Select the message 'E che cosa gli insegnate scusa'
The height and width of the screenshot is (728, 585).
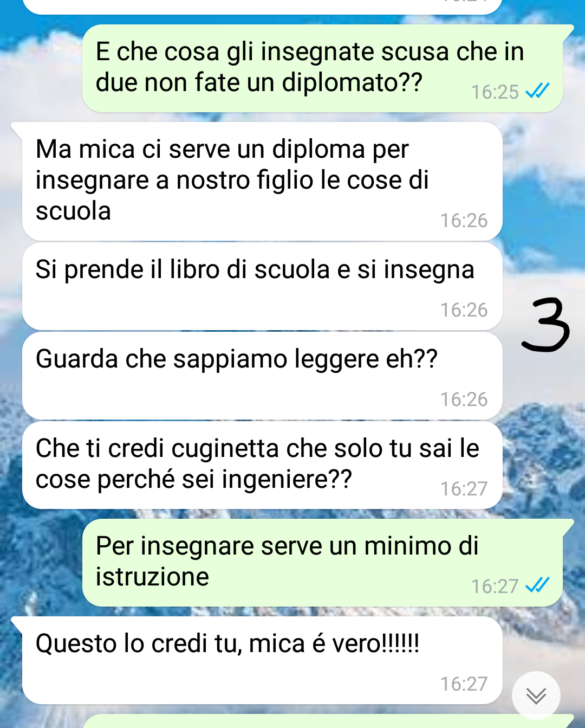322,68
